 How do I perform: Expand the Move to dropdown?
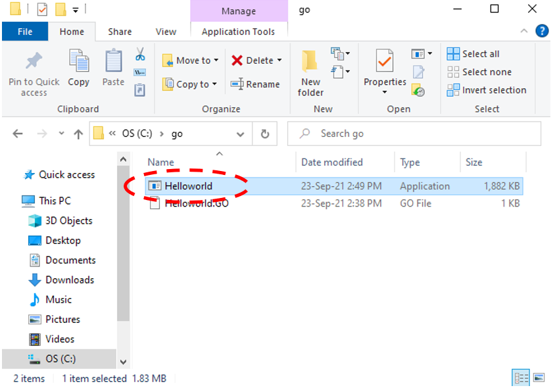click(216, 61)
